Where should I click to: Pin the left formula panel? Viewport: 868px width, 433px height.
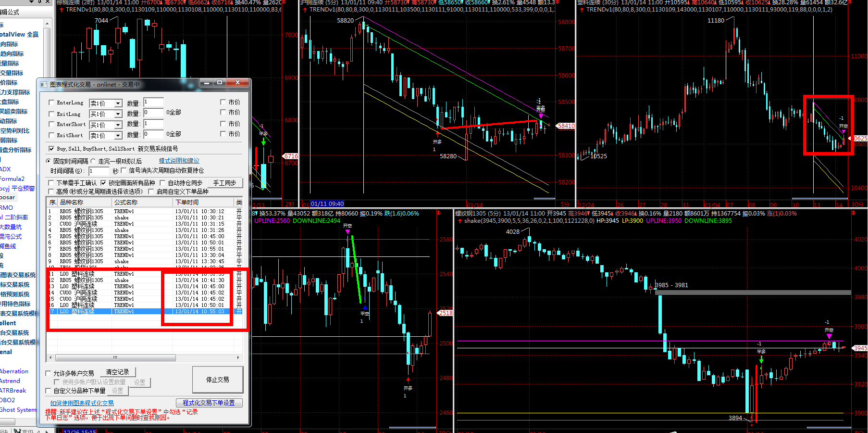coord(39,2)
